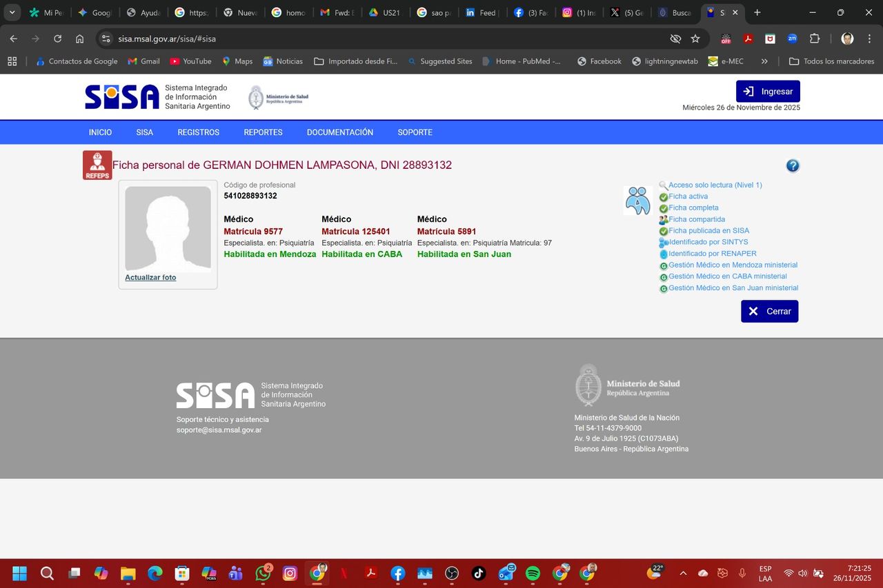Click the profile photo placeholder

[168, 228]
